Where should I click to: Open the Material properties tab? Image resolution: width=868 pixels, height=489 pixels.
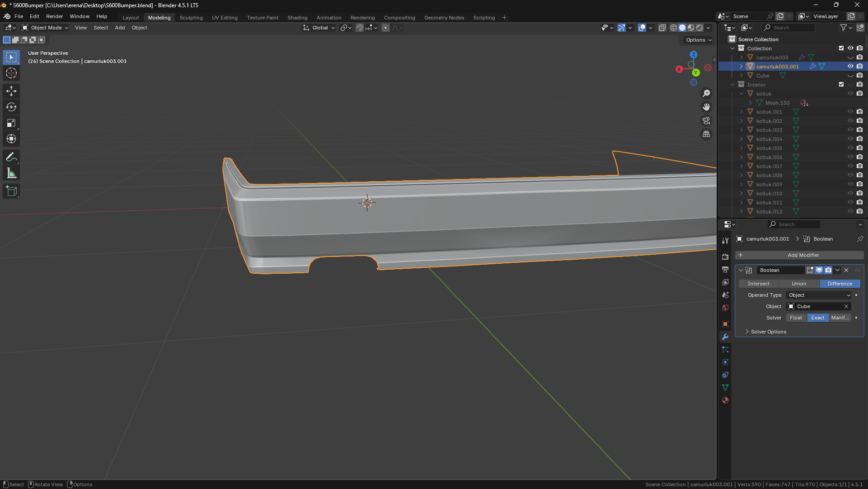pos(725,400)
